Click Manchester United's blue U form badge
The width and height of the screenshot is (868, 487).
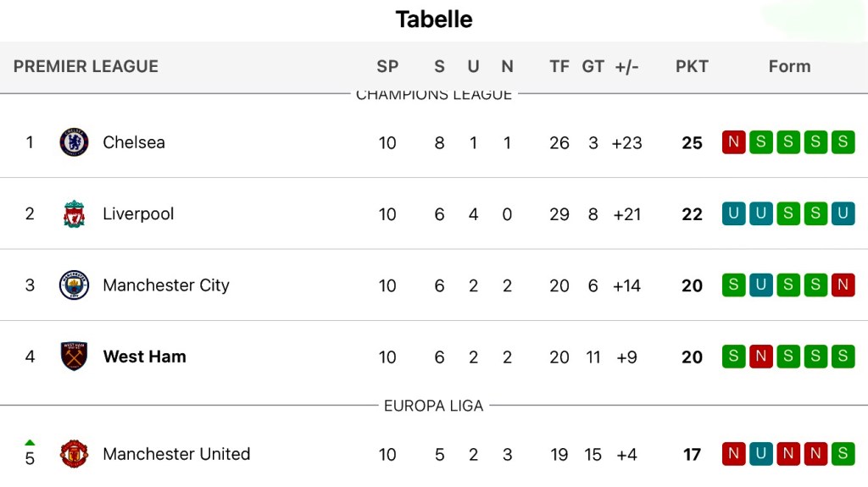[x=760, y=454]
